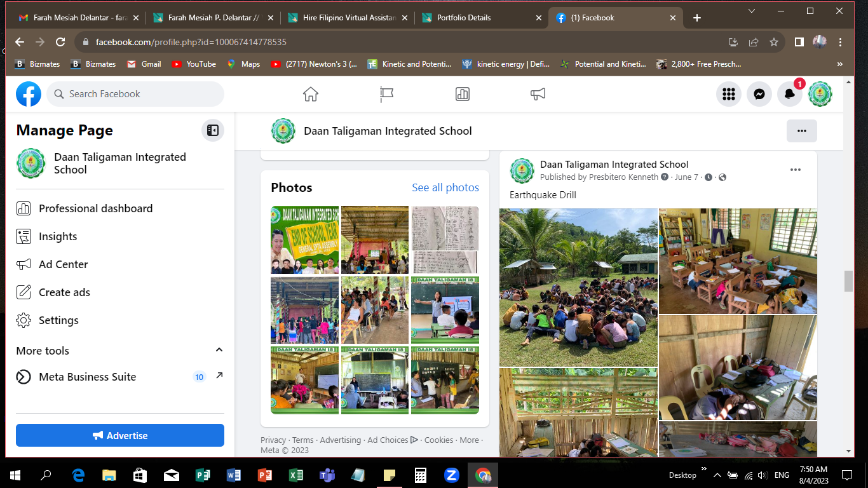This screenshot has width=868, height=488.
Task: Open the Gmail bookmark
Action: [144, 64]
